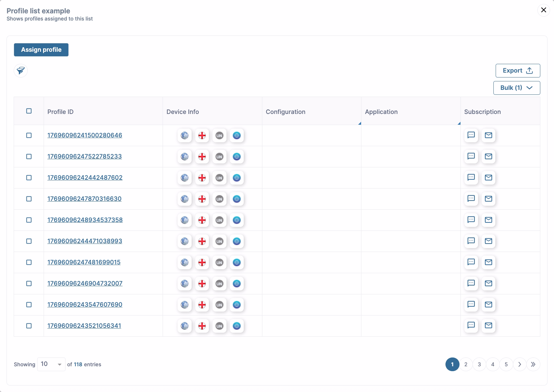The width and height of the screenshot is (554, 392).
Task: Open the blue network globe icon in the third row
Action: (237, 178)
